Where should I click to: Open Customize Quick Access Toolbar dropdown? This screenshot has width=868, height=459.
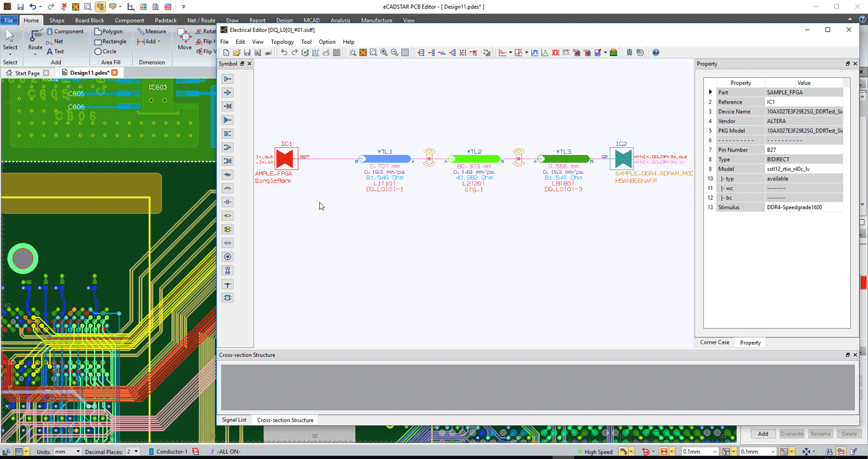click(183, 6)
